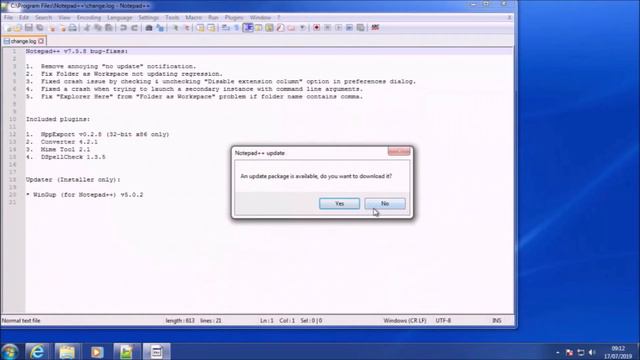The width and height of the screenshot is (640, 360).
Task: Open Find with the binoculars icon
Action: point(149,28)
